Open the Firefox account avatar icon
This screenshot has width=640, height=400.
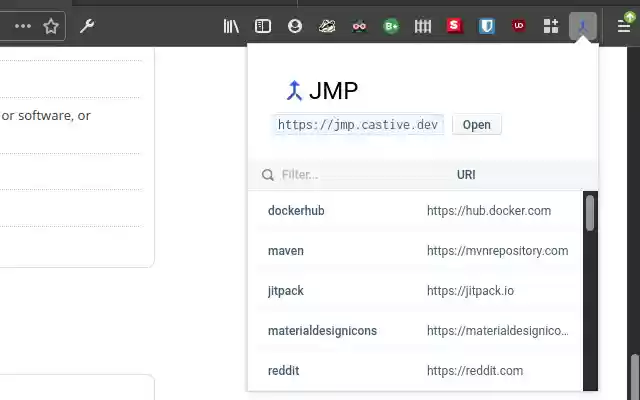[295, 26]
